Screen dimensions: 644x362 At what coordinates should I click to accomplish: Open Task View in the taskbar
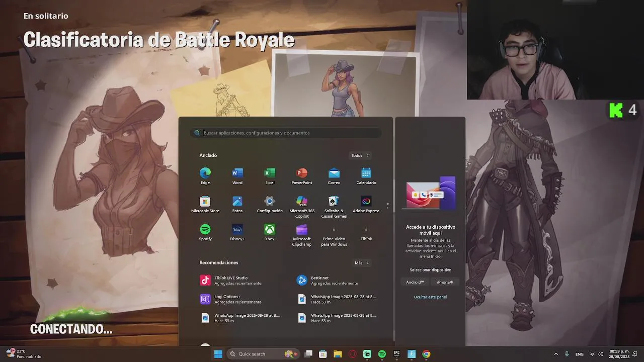click(308, 354)
